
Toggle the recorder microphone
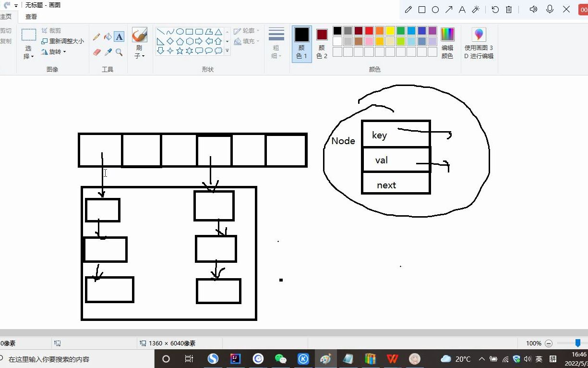(550, 10)
